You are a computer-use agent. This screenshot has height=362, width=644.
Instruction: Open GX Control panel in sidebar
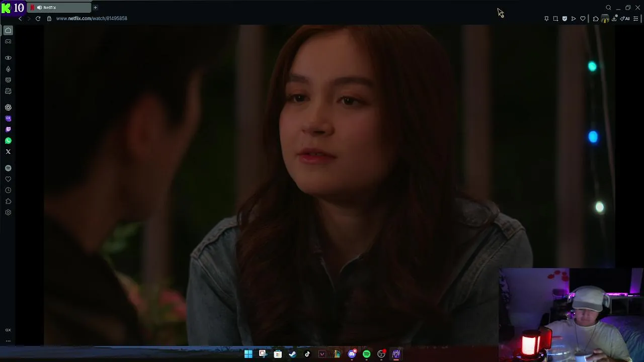tap(8, 91)
